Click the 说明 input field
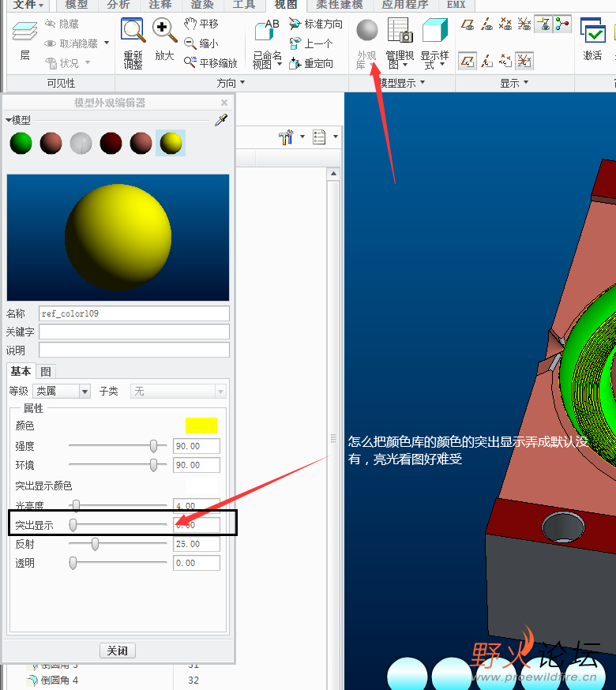The image size is (616, 690). coord(134,351)
